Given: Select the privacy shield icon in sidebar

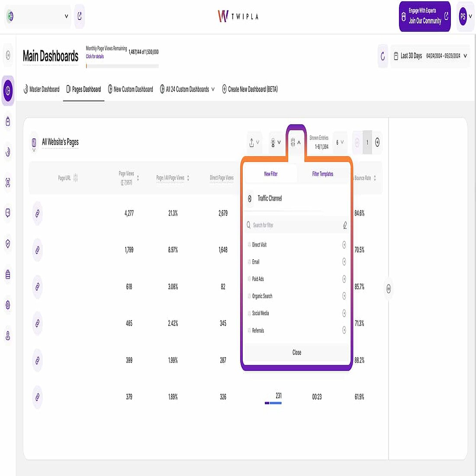Looking at the screenshot, I should pos(7,244).
